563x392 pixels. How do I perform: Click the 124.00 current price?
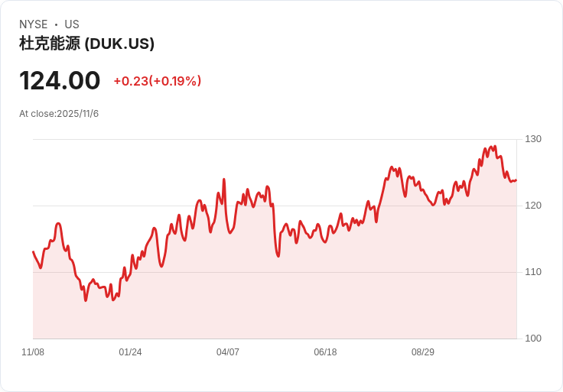pyautogui.click(x=60, y=81)
